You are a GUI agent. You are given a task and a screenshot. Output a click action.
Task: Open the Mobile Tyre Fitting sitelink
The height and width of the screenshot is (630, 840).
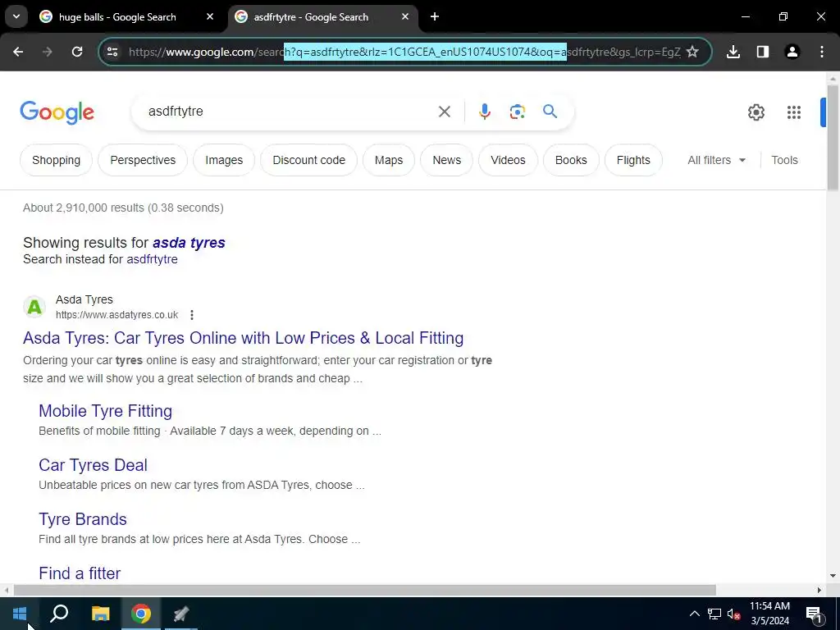pyautogui.click(x=106, y=411)
